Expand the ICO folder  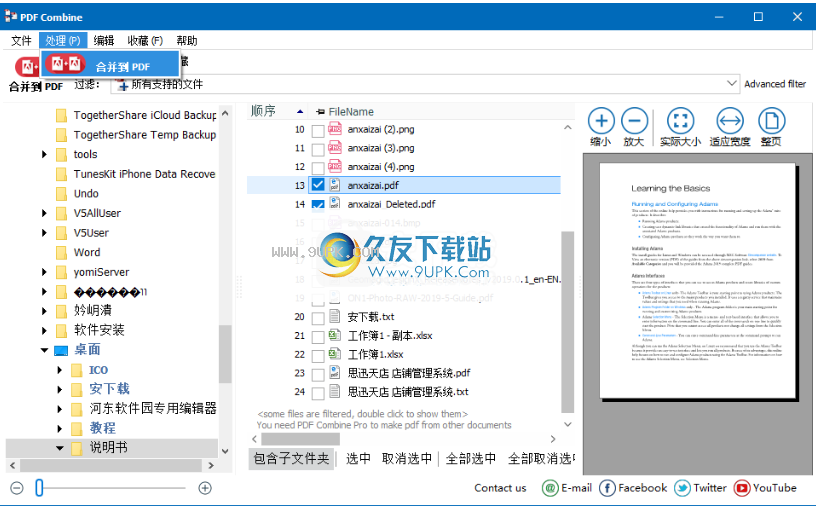(x=59, y=370)
